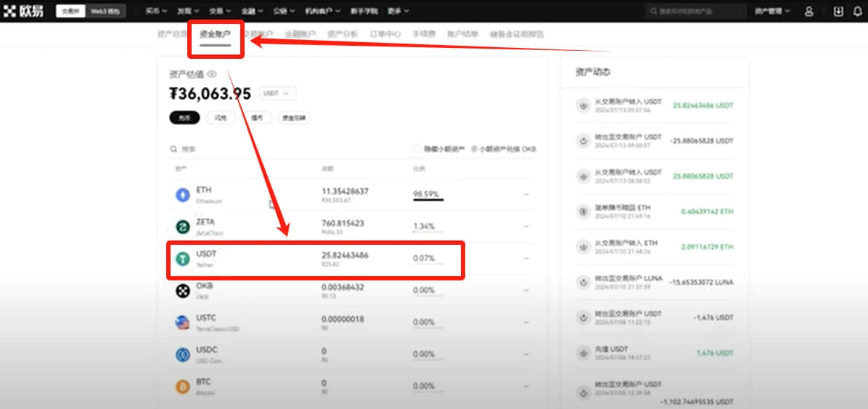This screenshot has width=868, height=409.
Task: Click the ZETA coin icon
Action: click(183, 227)
